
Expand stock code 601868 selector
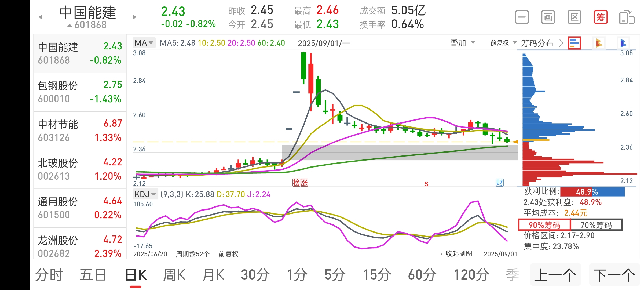tap(87, 25)
